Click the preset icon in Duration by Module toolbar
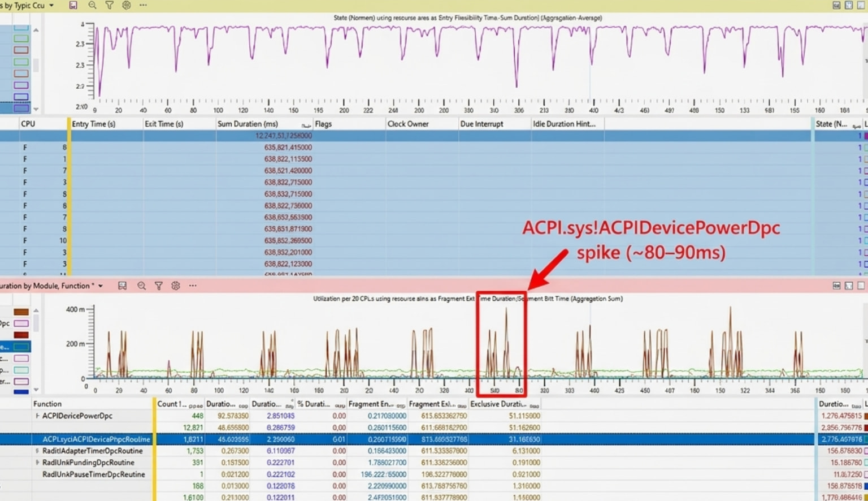Screen dimensions: 868x501 coord(122,286)
